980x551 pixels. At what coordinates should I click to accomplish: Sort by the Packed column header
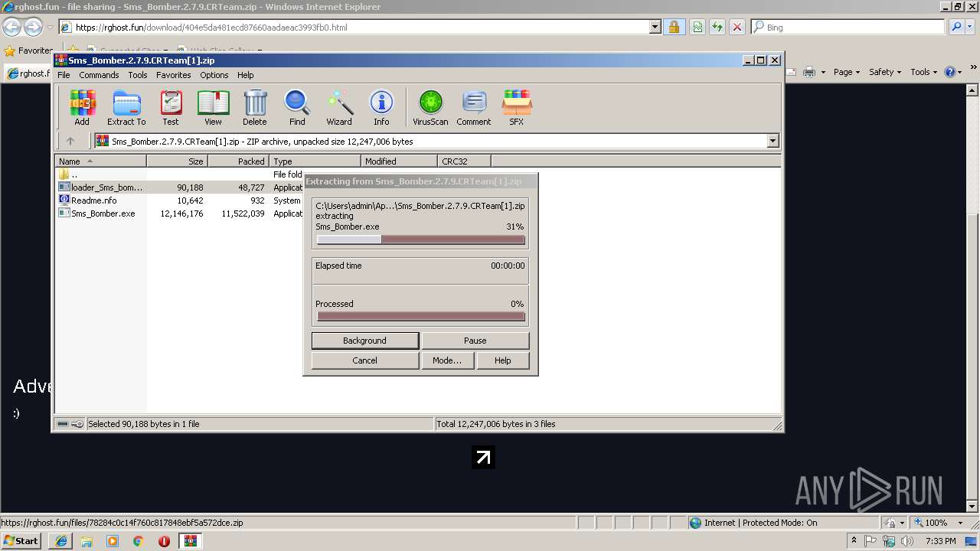pyautogui.click(x=238, y=161)
